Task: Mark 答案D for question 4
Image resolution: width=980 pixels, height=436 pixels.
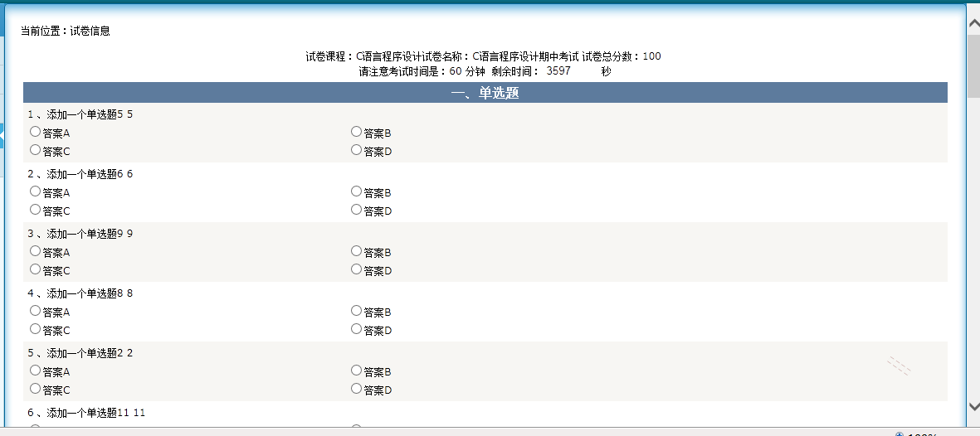Action: point(356,328)
